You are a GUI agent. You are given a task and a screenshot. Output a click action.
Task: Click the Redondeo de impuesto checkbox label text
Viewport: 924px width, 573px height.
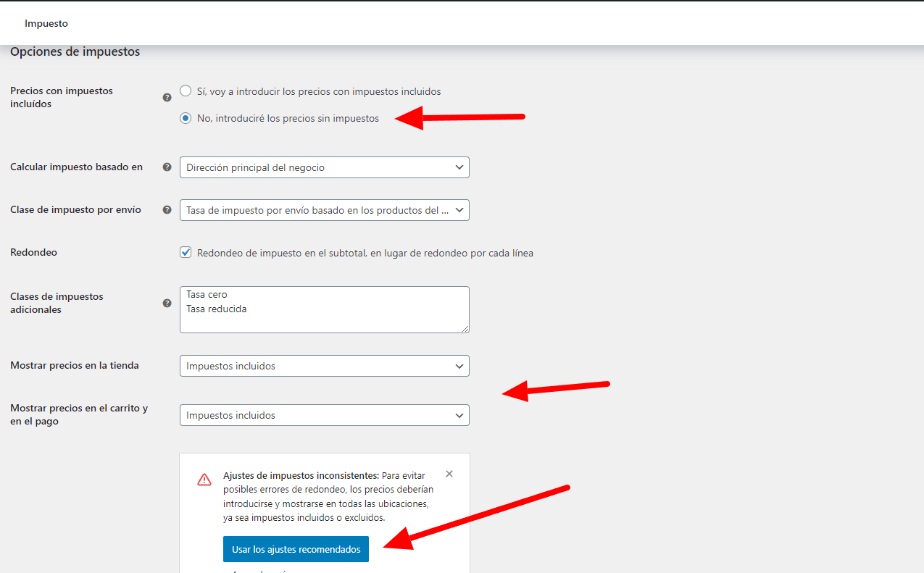(x=365, y=253)
